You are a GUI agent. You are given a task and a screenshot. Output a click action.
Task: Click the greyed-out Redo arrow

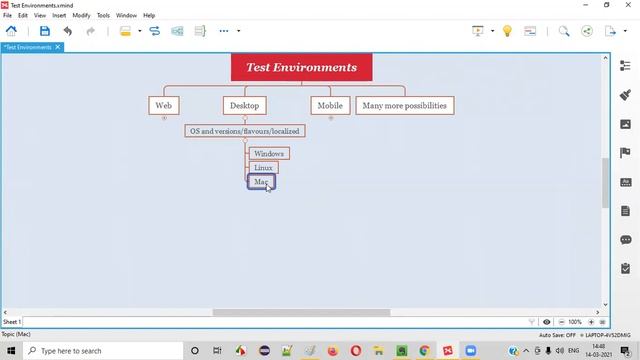coord(91,31)
